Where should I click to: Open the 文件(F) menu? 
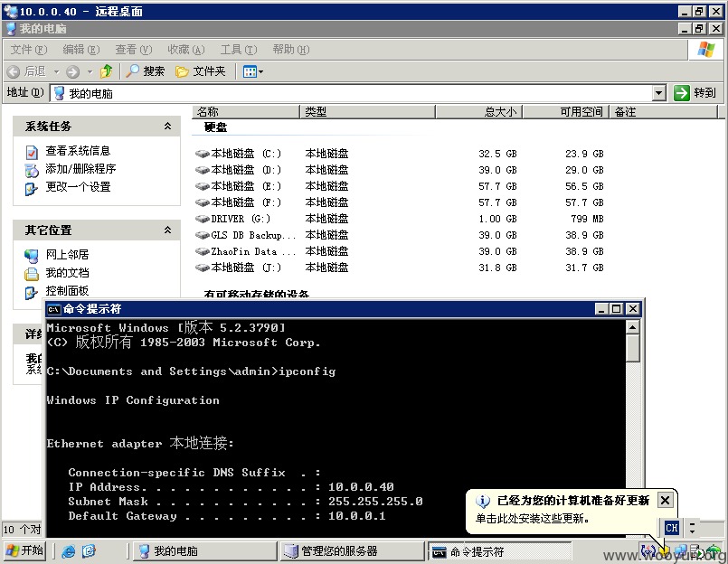click(29, 49)
